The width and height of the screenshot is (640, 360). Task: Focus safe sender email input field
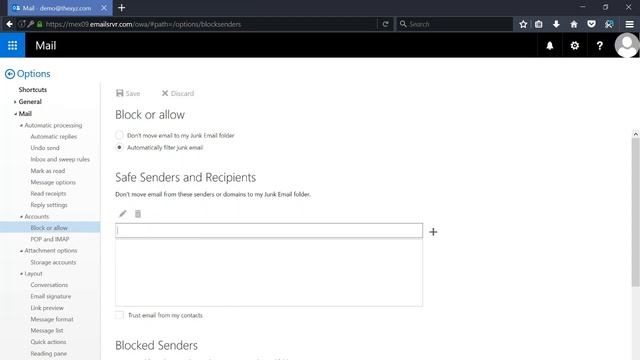(269, 231)
